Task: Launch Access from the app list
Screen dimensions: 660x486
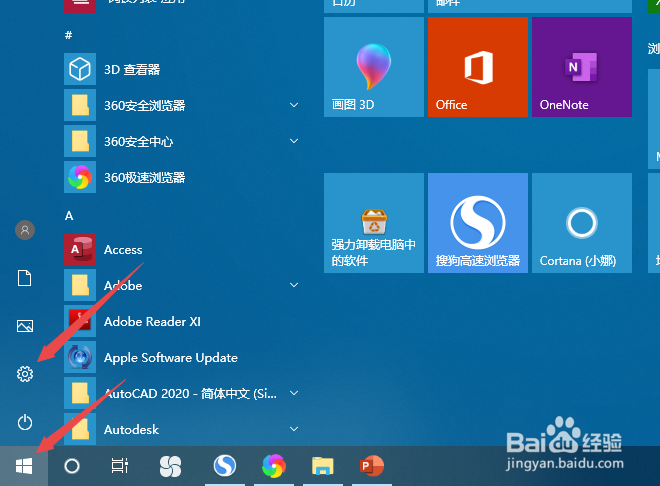Action: [x=183, y=250]
